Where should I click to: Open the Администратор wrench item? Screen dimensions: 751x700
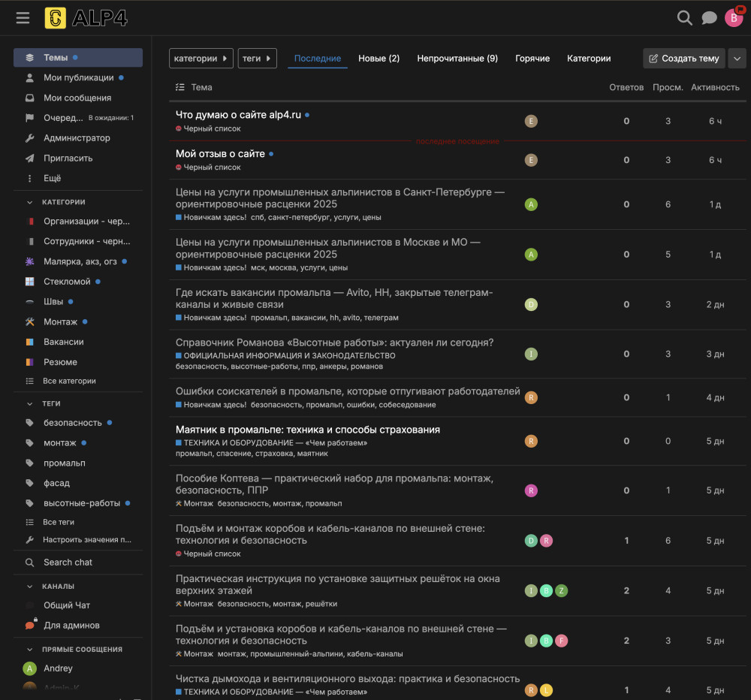pyautogui.click(x=77, y=138)
